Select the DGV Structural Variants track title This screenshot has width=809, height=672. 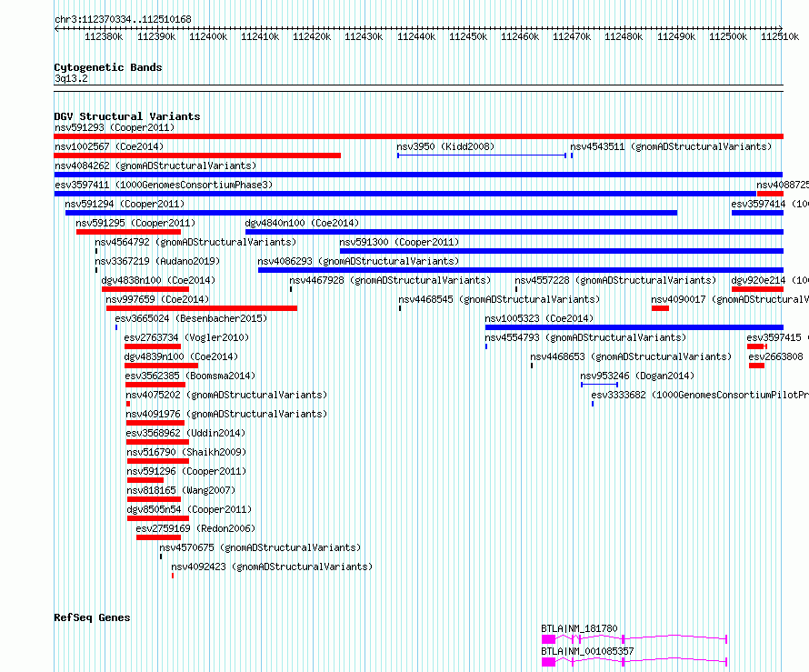[x=127, y=116]
